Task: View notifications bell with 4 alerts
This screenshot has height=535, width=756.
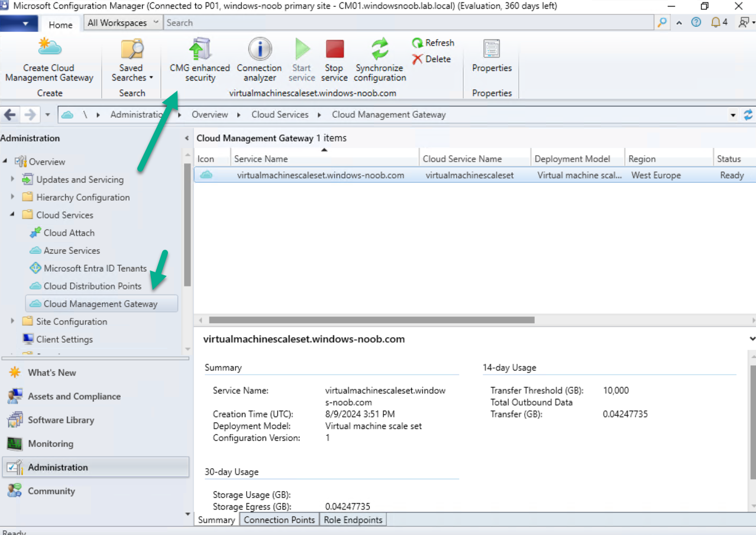Action: (x=719, y=22)
